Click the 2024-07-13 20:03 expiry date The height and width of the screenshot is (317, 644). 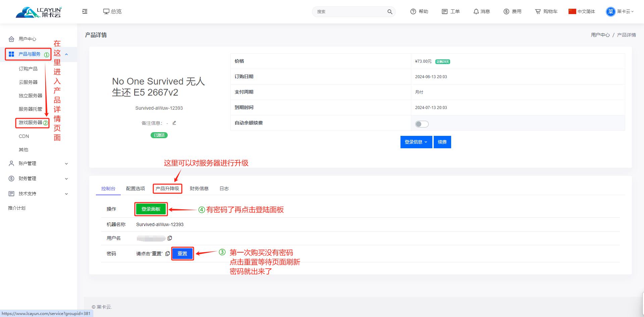[x=431, y=108]
